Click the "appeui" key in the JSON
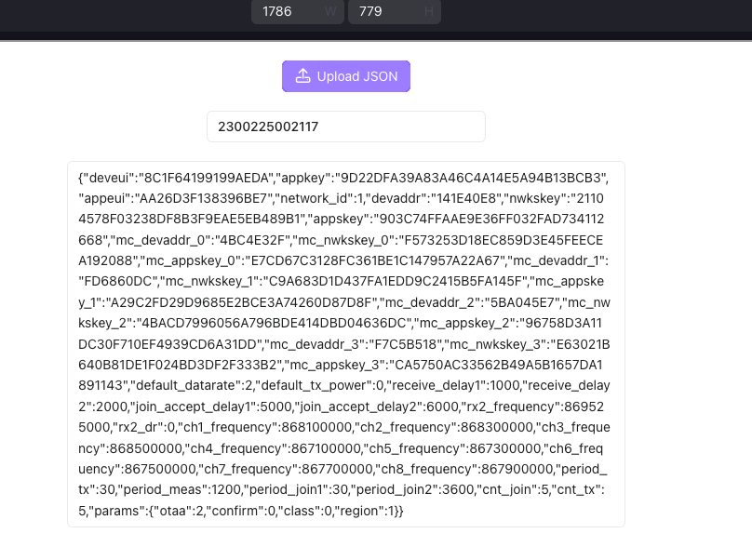 pyautogui.click(x=104, y=198)
